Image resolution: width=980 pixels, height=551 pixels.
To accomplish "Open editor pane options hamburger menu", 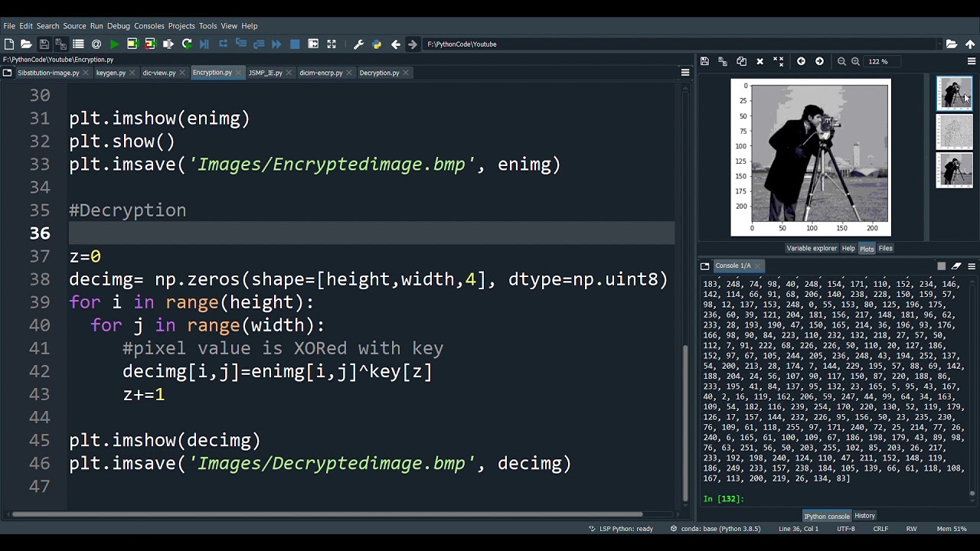I will point(685,73).
